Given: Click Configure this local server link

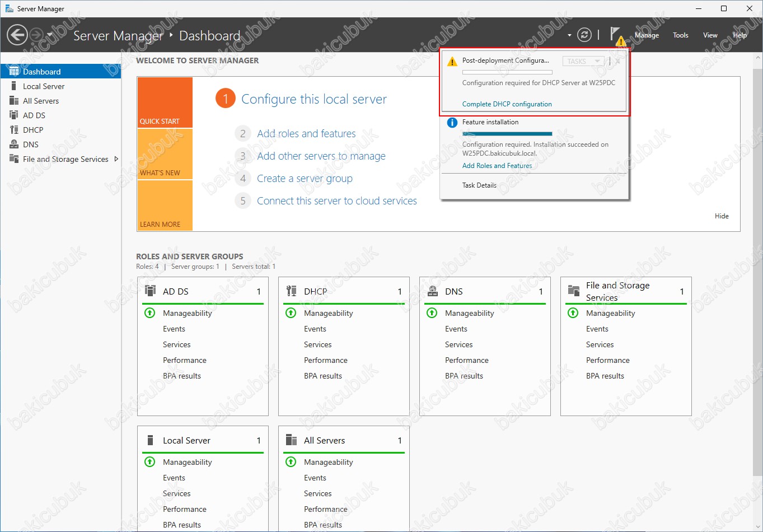Looking at the screenshot, I should click(x=314, y=99).
